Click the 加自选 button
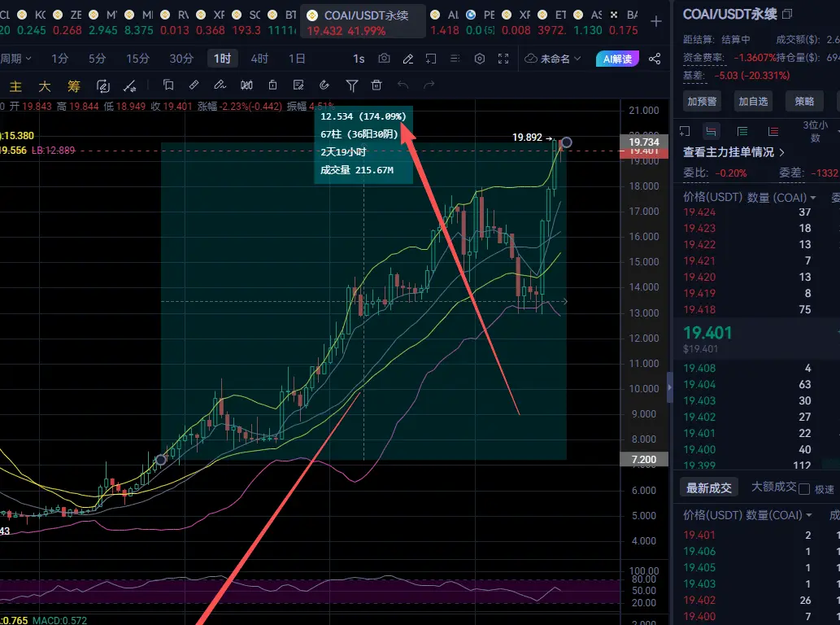The height and width of the screenshot is (625, 840). coord(753,101)
